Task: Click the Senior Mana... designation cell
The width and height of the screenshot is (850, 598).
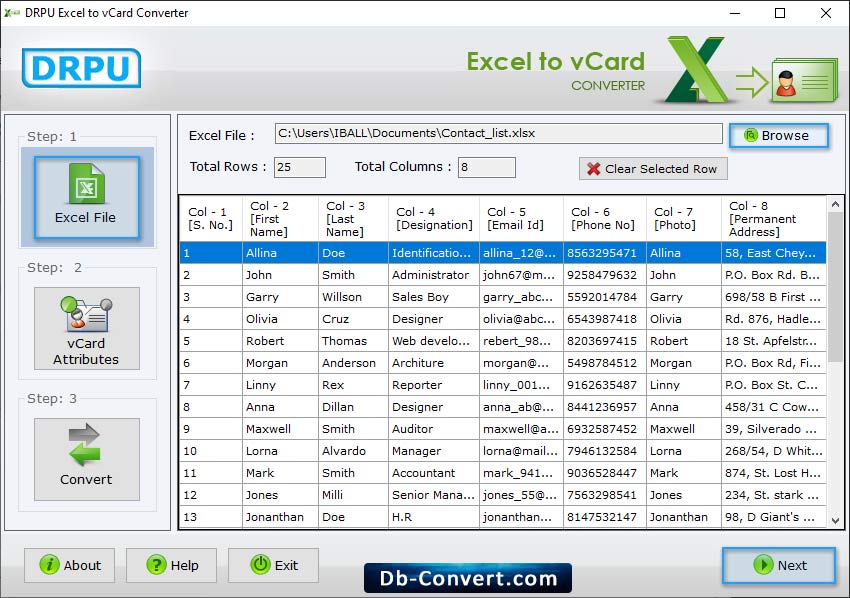Action: click(x=434, y=495)
